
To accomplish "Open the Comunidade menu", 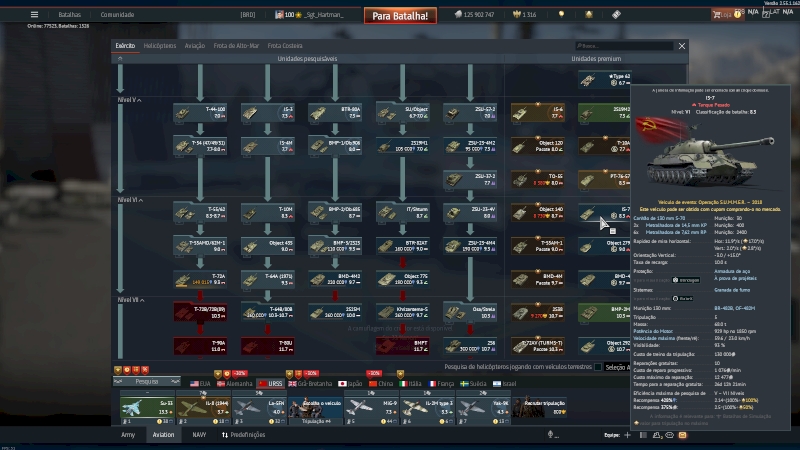I will 117,15.
